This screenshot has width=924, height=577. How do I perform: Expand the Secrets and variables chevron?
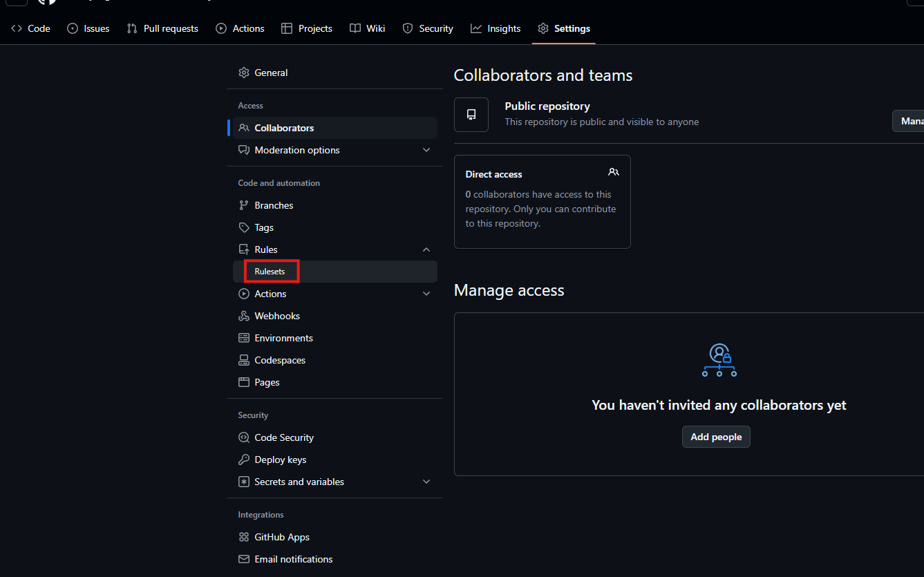426,482
